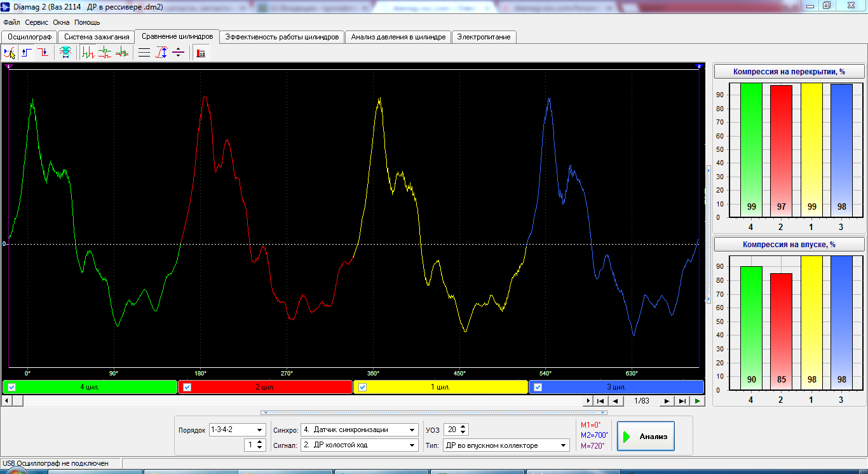Screen dimensions: 868x474
Task: Switch to Эффективность работы цилиндров tab
Action: tap(282, 37)
